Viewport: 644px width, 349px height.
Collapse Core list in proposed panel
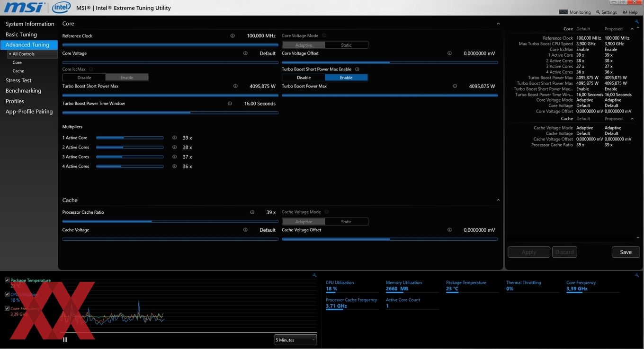pyautogui.click(x=632, y=29)
